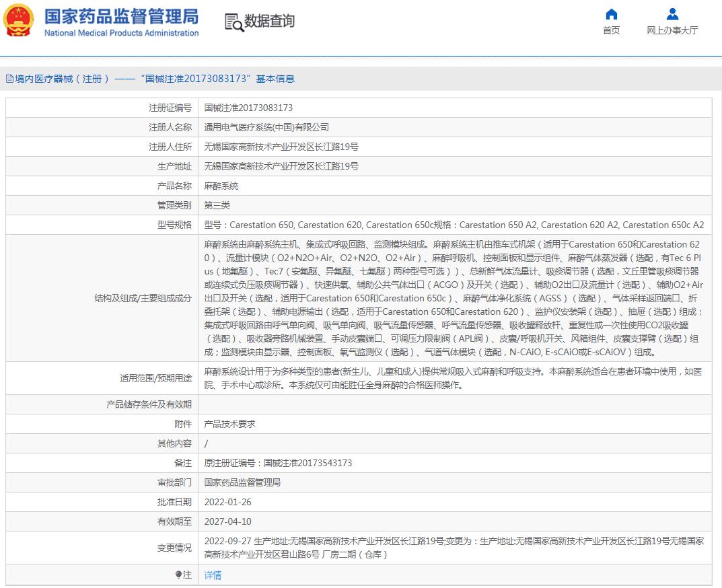Click the 产品储存条件及有效期 label
722x588 pixels.
coord(149,404)
